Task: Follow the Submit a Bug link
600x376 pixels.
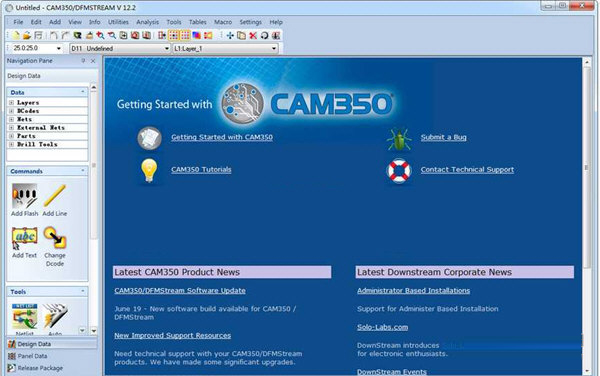Action: click(x=443, y=137)
